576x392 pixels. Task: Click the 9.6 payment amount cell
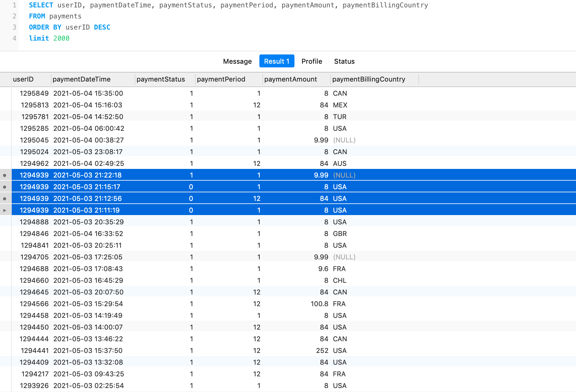coord(323,269)
